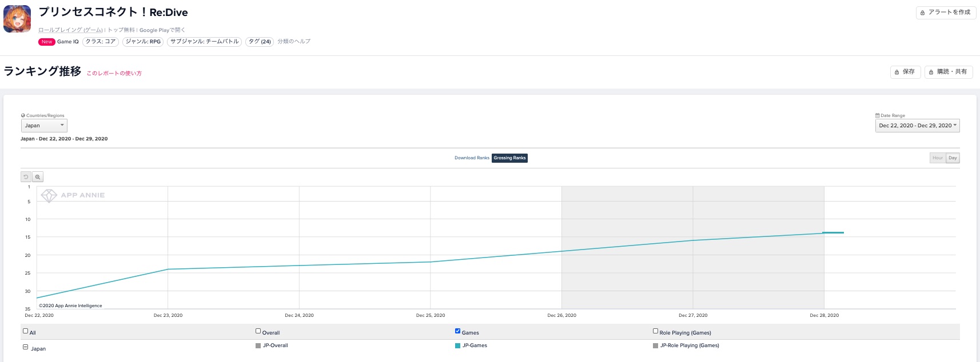The height and width of the screenshot is (362, 980).
Task: Click the クラス: コア tag
Action: pyautogui.click(x=101, y=42)
